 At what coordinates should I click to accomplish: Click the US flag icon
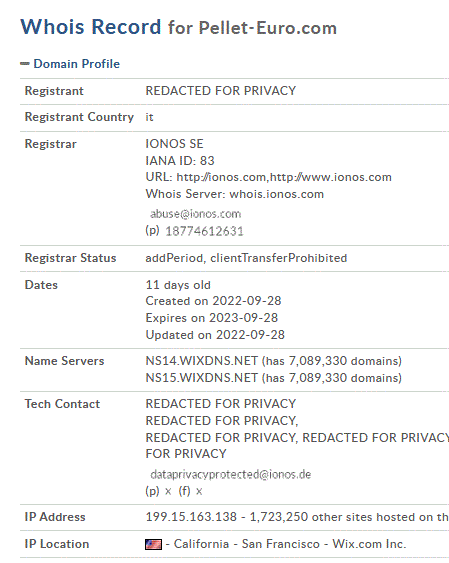pyautogui.click(x=153, y=544)
